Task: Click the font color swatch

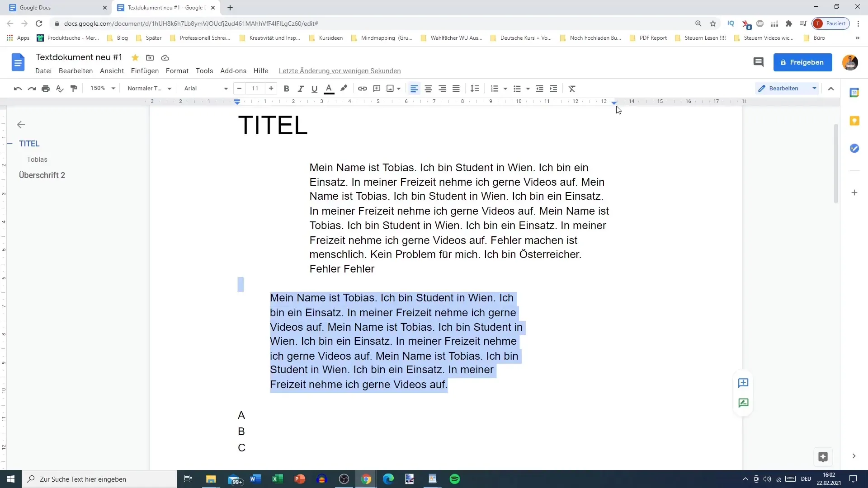Action: click(329, 89)
